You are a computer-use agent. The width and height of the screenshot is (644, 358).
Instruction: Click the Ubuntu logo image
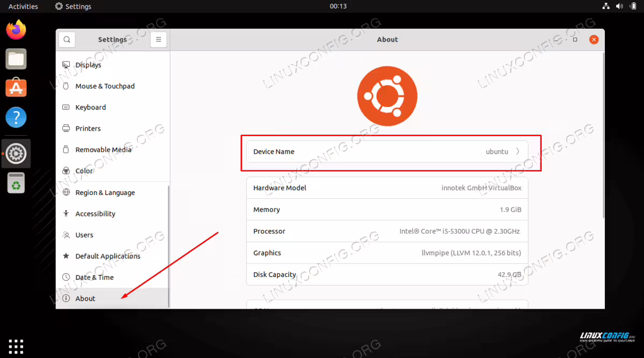click(387, 96)
